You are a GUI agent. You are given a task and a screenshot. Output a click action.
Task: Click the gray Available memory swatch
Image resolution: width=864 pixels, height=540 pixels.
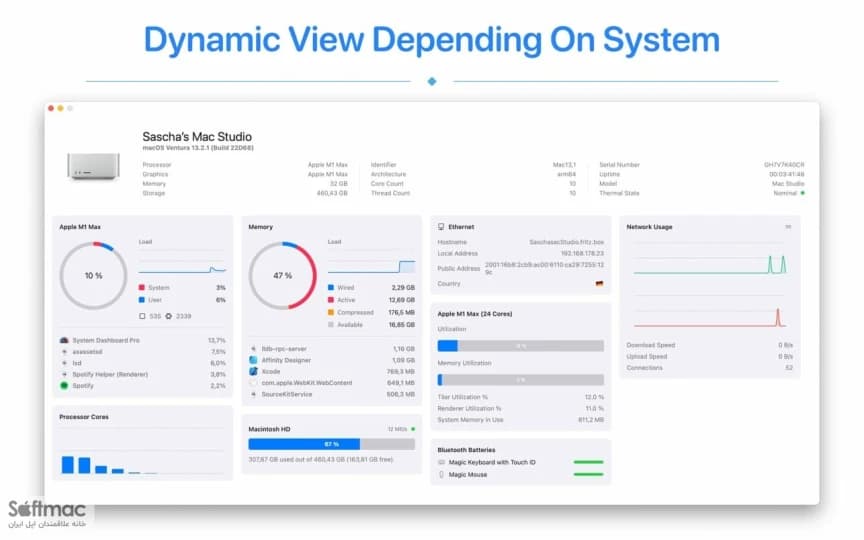tap(331, 325)
